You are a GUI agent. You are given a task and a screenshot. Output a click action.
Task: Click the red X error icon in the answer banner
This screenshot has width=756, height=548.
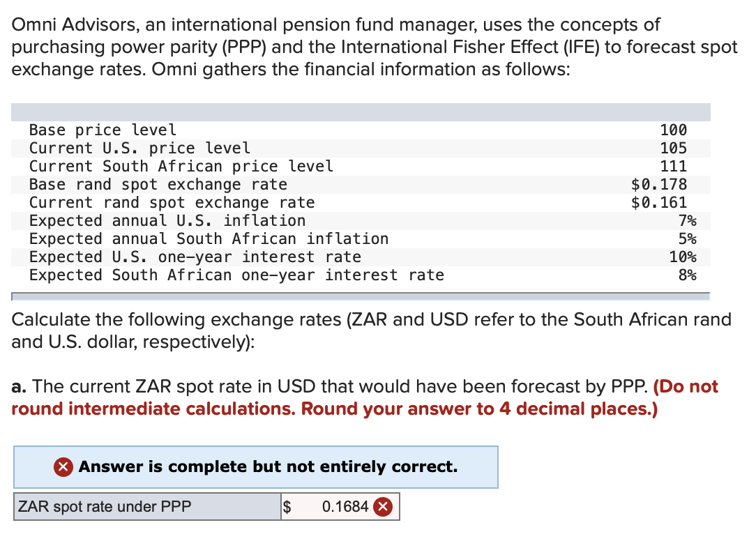(x=62, y=467)
